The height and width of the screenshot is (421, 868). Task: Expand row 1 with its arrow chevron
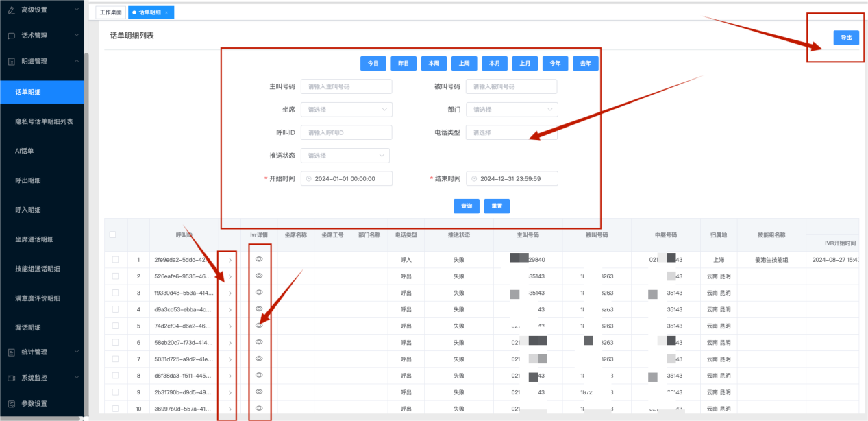230,261
